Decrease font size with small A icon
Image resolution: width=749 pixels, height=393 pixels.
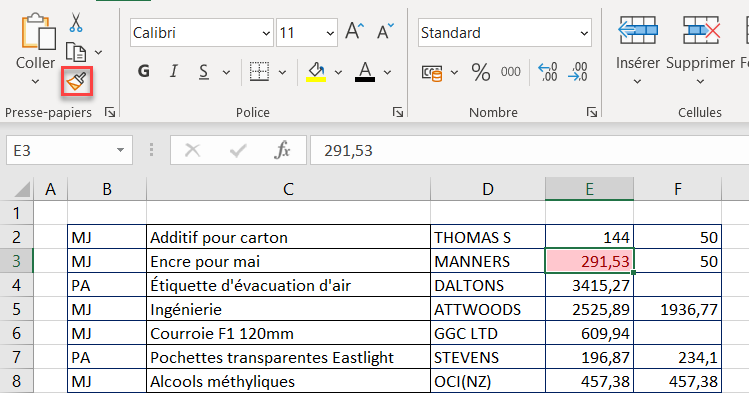[385, 32]
